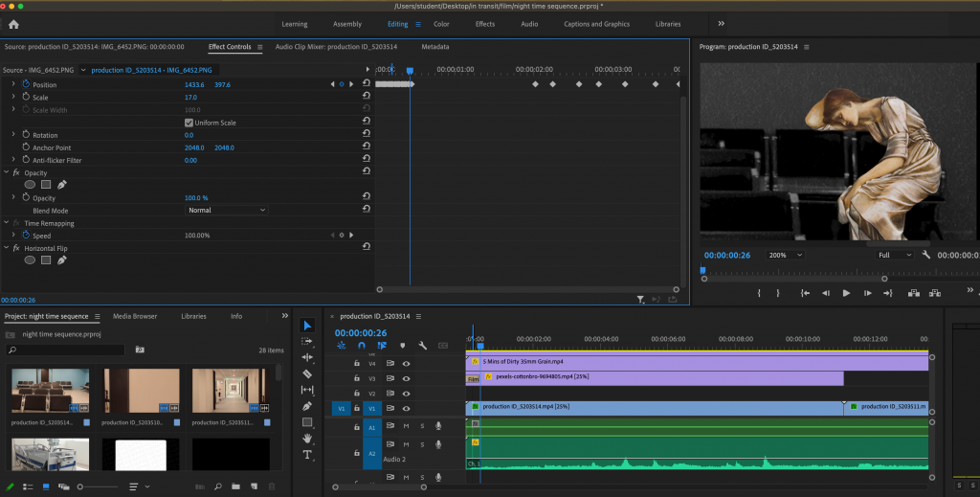
Task: Toggle Snap magnet in the timeline
Action: 361,346
